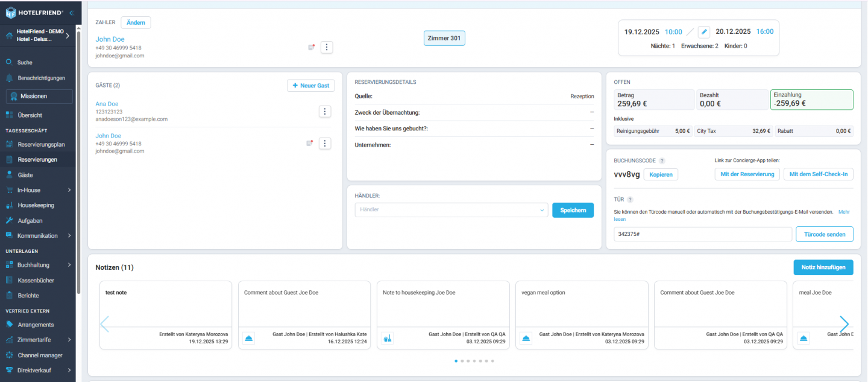Open Reservierungsplan in the sidebar

point(41,145)
